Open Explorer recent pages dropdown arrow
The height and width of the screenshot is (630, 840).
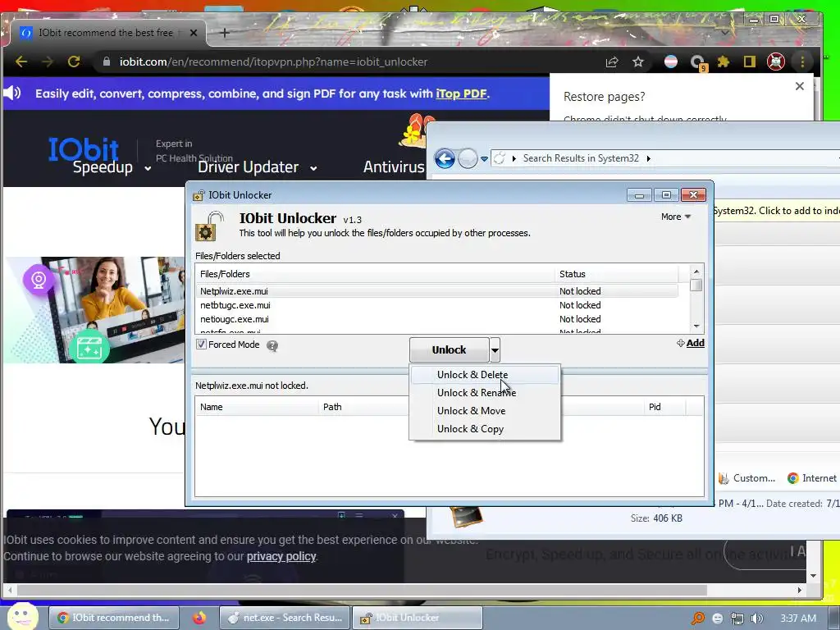coord(484,159)
